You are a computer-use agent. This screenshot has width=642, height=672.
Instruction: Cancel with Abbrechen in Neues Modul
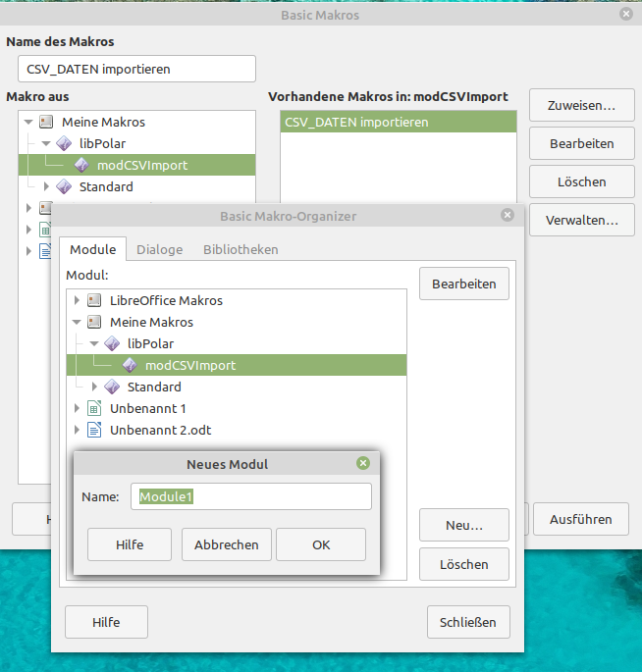227,544
